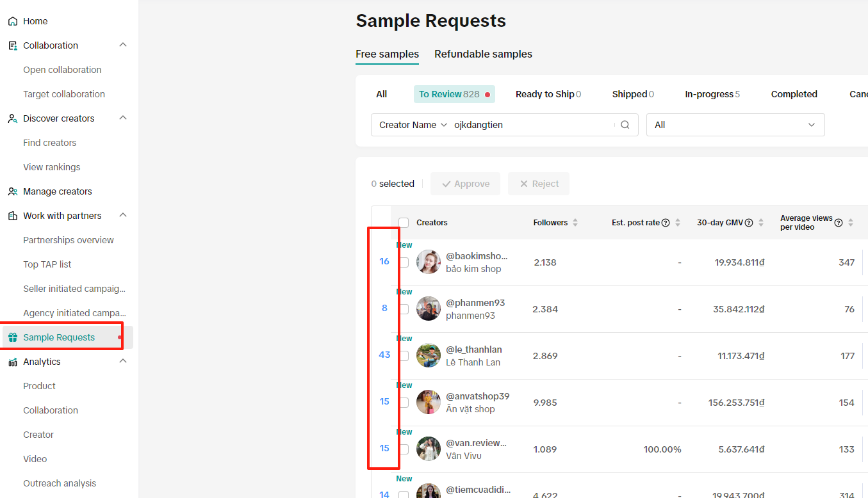Click the Est. post rate help icon
This screenshot has height=498, width=868.
pos(666,223)
